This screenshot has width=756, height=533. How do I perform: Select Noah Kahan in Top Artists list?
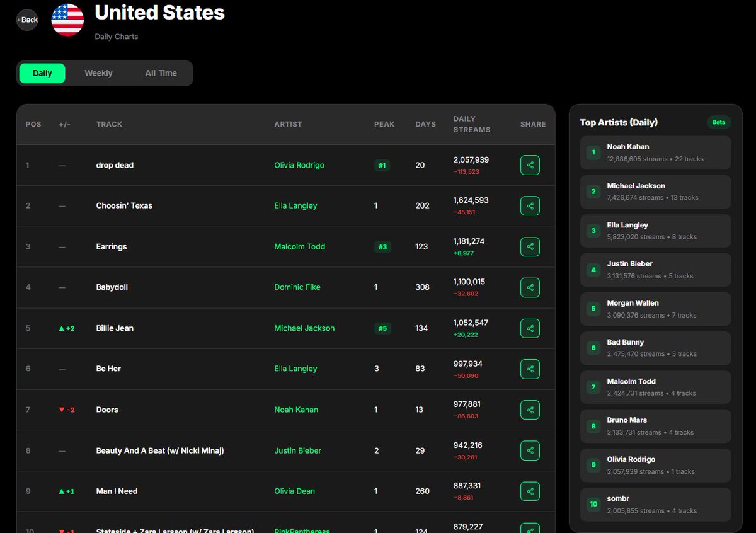655,152
